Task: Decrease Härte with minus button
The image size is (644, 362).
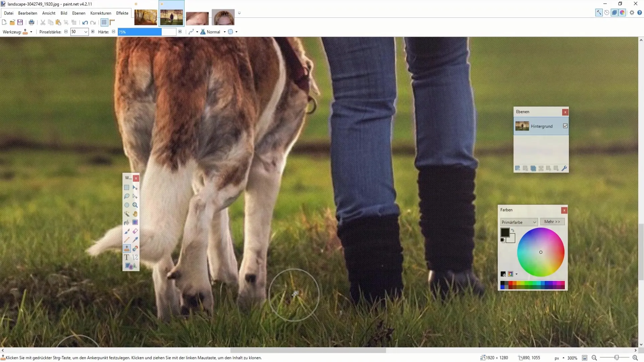Action: pos(113,32)
